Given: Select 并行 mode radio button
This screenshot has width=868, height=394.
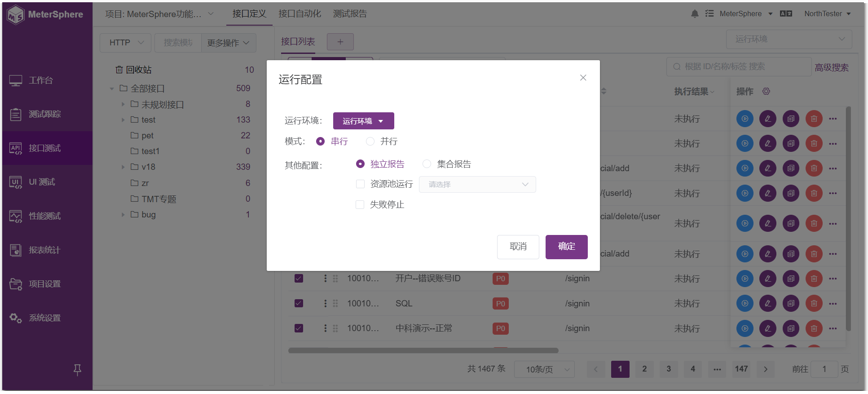Looking at the screenshot, I should click(x=370, y=141).
